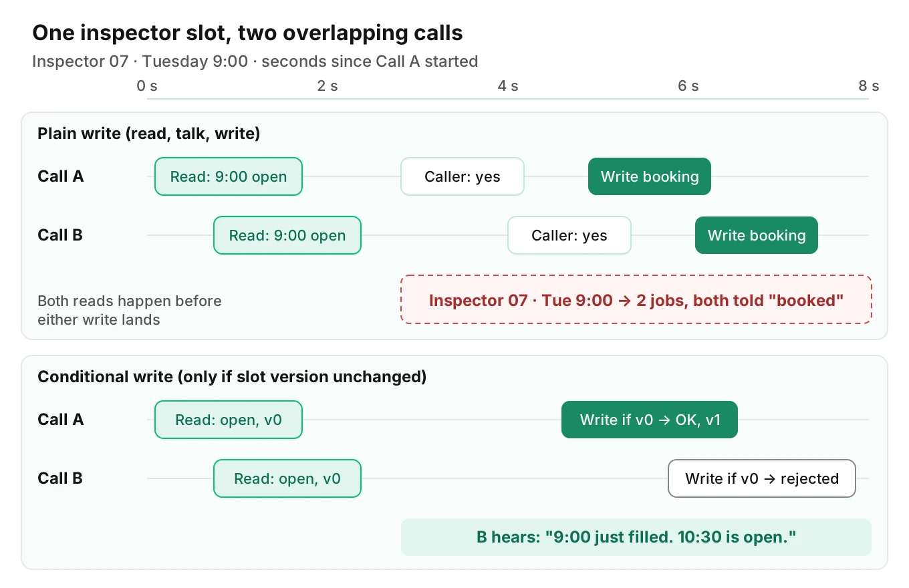This screenshot has height=588, width=909.
Task: Click Call A's 'Read: 9:00 open' box
Action: point(229,176)
